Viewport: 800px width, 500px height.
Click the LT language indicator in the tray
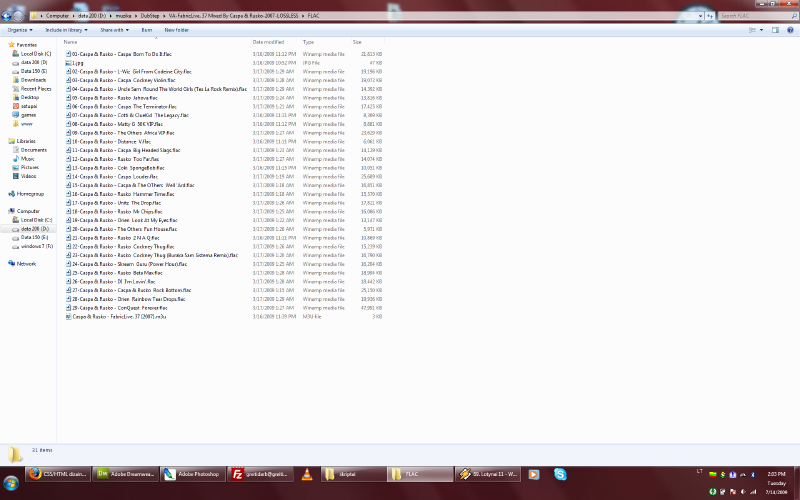tap(699, 471)
